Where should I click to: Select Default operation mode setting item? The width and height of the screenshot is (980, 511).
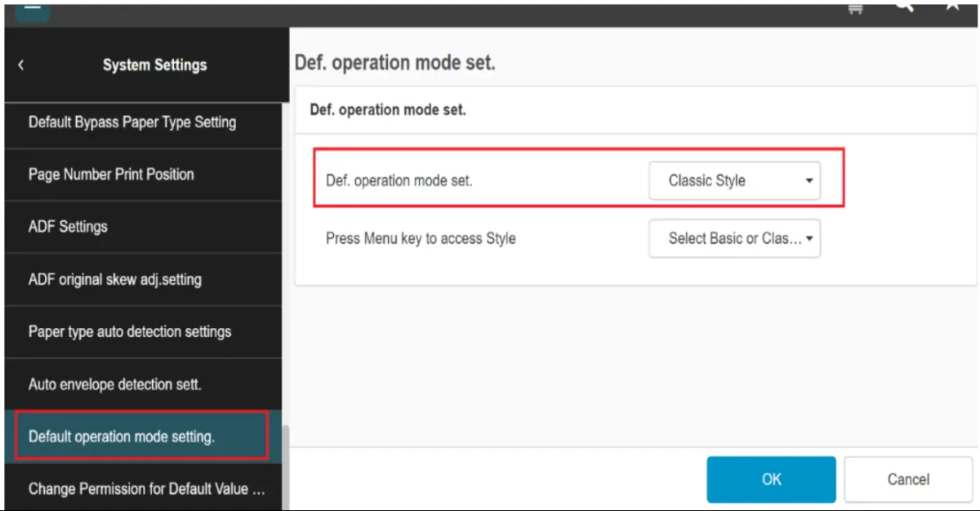tap(122, 437)
